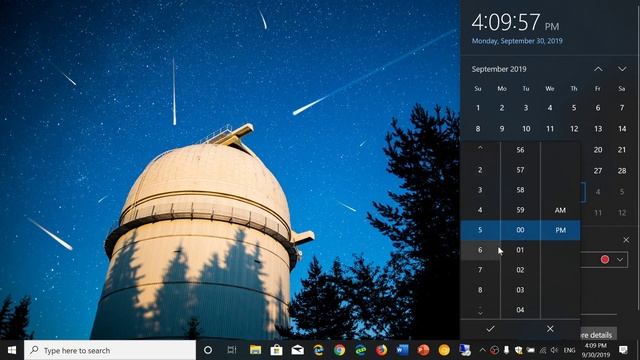Open the calendar dropdown with red dot
The image size is (640, 360).
[605, 260]
